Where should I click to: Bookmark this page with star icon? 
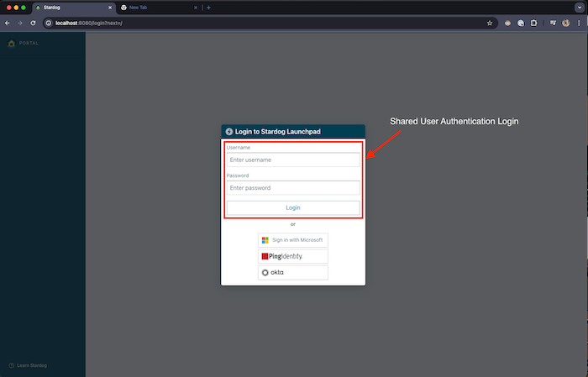tap(490, 24)
